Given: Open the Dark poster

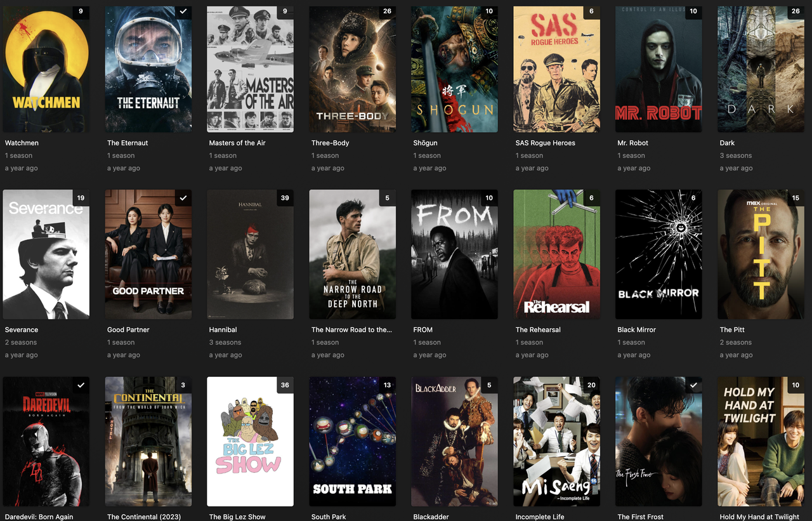Looking at the screenshot, I should pyautogui.click(x=761, y=68).
